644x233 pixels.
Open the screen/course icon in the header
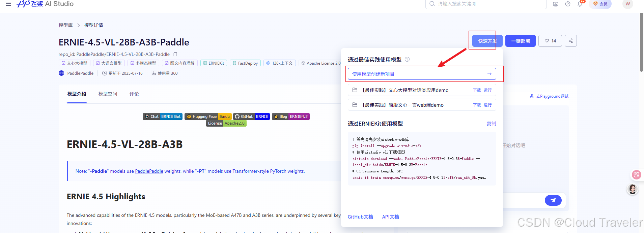[x=556, y=4]
